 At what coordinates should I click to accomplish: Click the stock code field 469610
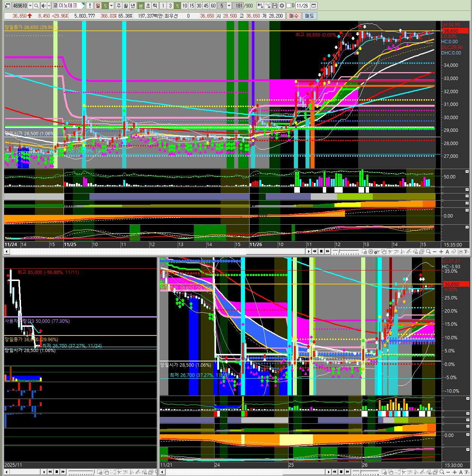click(x=20, y=6)
